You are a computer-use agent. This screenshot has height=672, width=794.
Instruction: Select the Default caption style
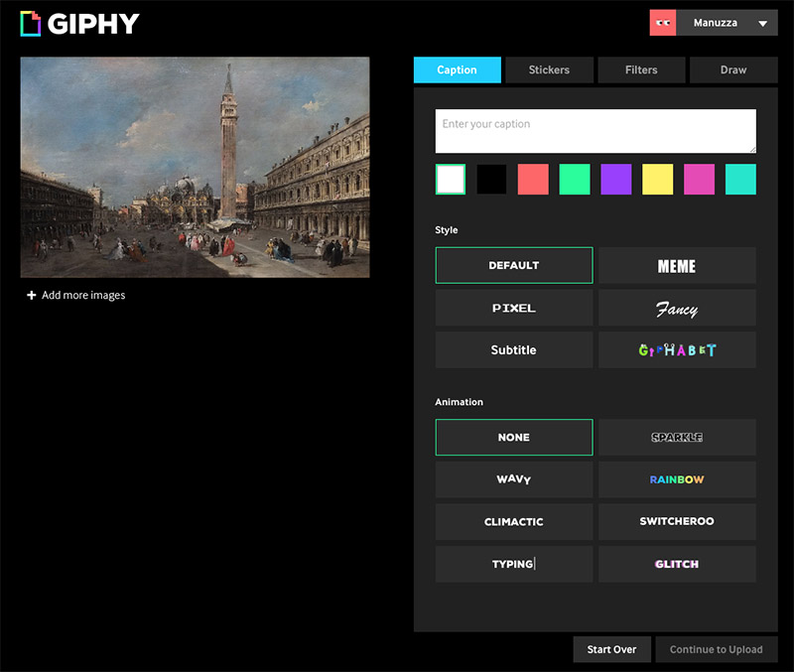tap(514, 265)
